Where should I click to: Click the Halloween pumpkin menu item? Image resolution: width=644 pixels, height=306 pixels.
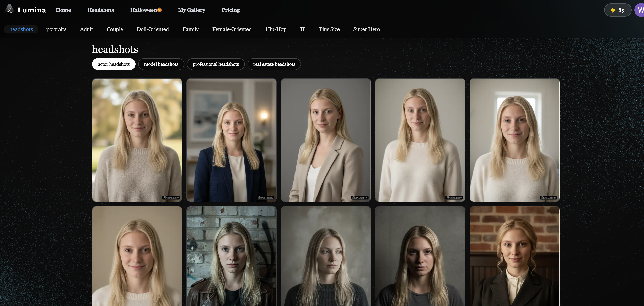(146, 10)
